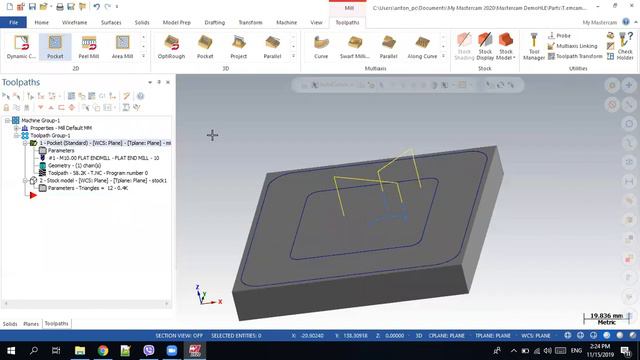Image resolution: width=640 pixels, height=360 pixels.
Task: Click WCS: PLANE in status bar
Action: point(536,336)
